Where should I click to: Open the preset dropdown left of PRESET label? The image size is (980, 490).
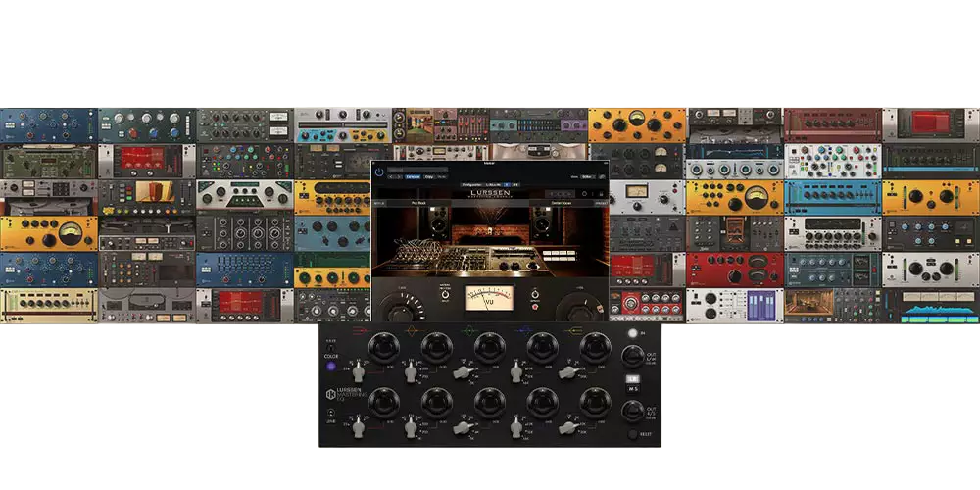click(563, 203)
